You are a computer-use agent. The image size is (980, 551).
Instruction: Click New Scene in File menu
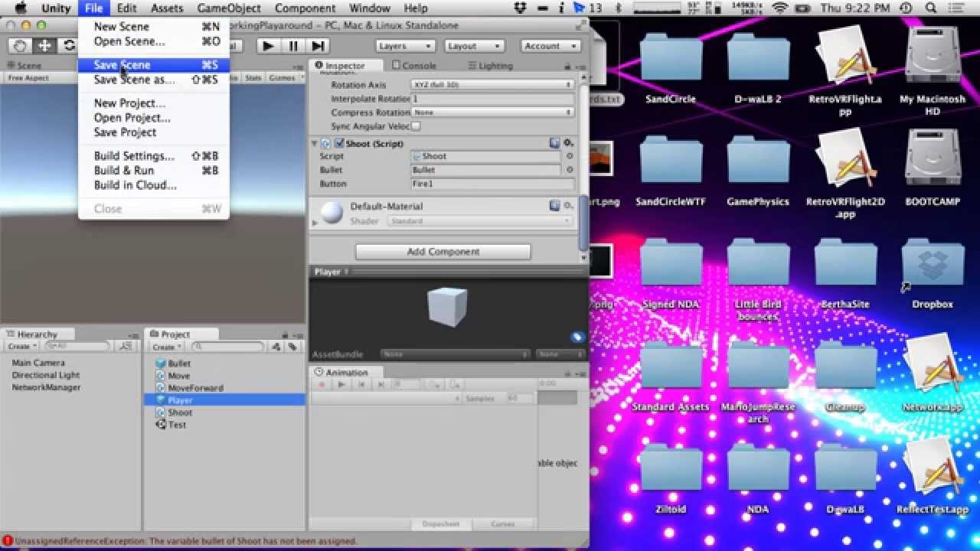pos(153,26)
